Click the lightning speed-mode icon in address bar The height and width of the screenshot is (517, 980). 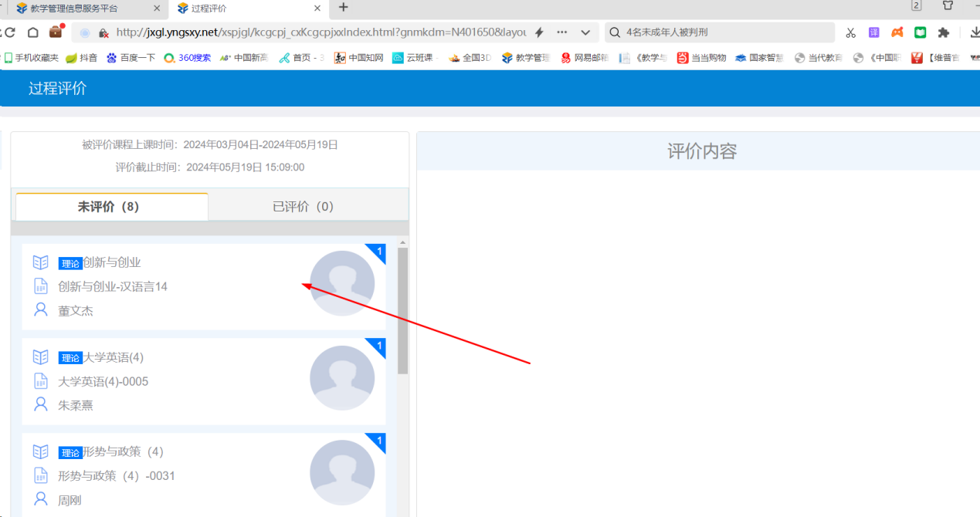click(x=539, y=32)
